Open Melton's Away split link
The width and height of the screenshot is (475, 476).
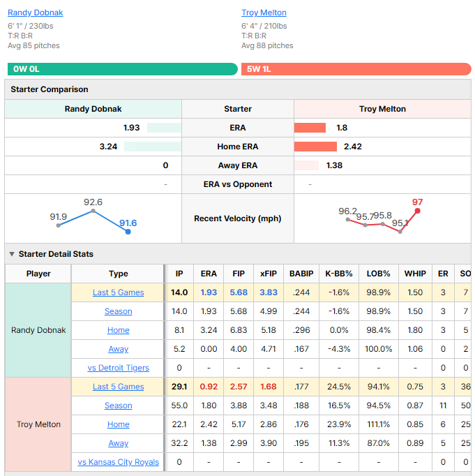119,443
